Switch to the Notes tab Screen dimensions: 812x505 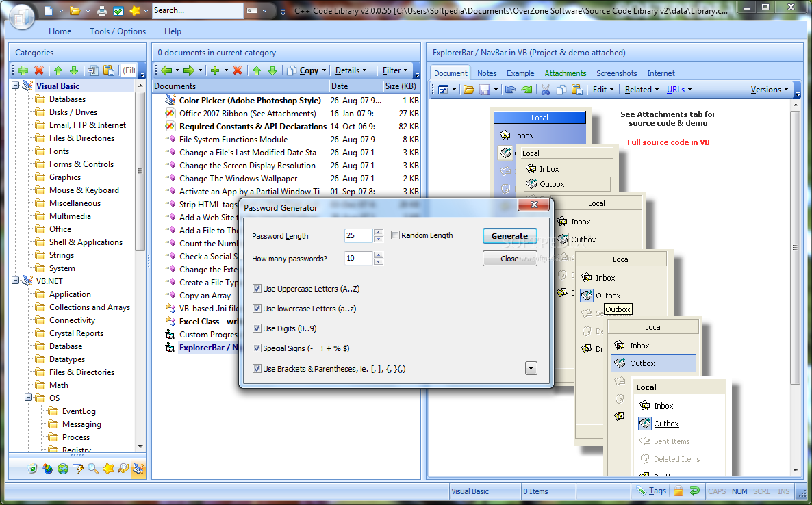click(x=487, y=73)
